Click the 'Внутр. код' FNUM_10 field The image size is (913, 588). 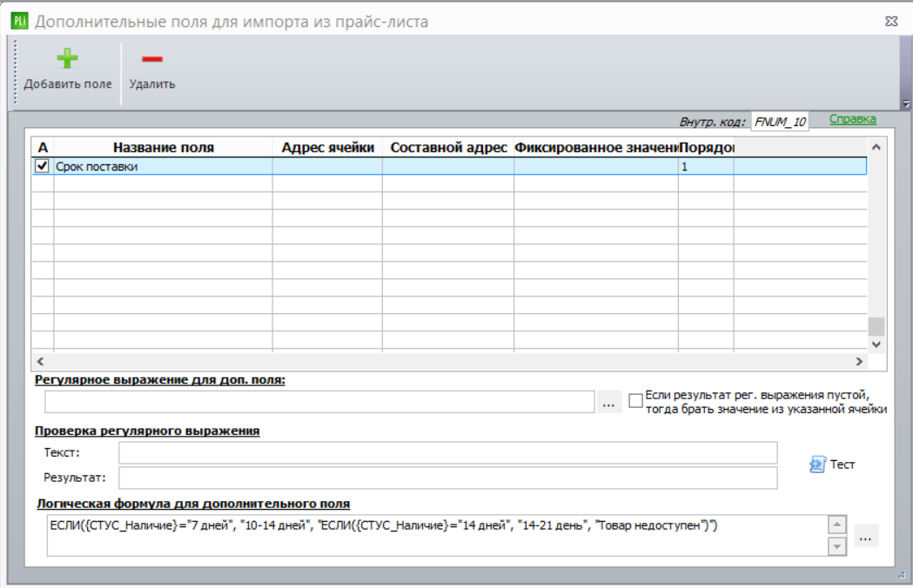point(780,122)
